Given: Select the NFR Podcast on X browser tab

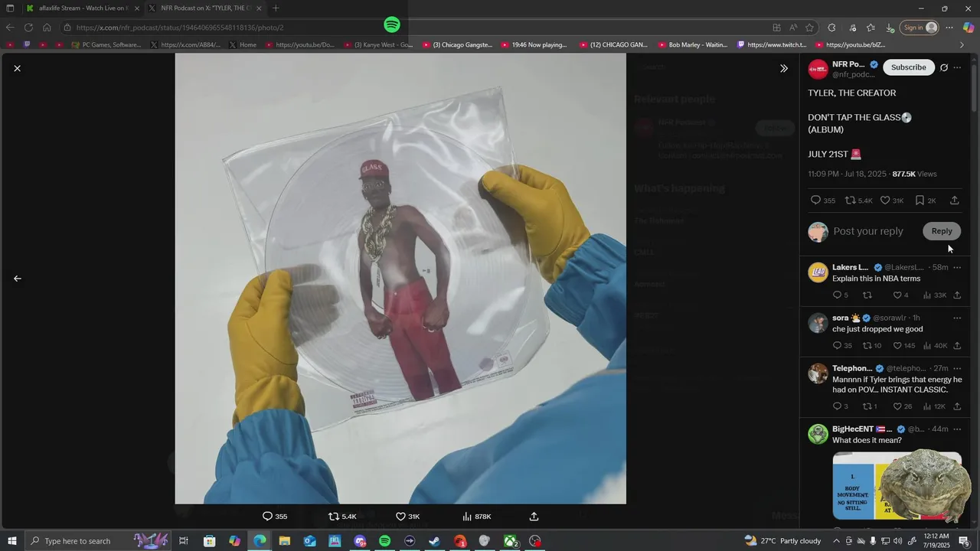Looking at the screenshot, I should pyautogui.click(x=205, y=8).
